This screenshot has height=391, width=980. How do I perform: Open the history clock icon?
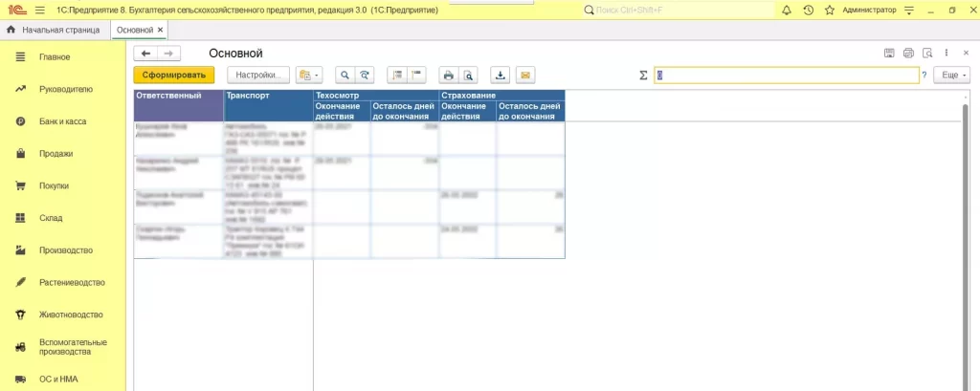tap(808, 11)
